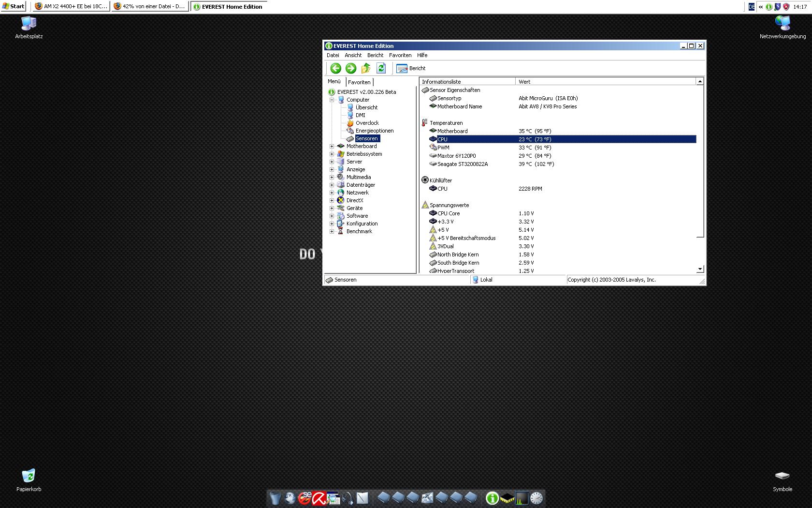Select the Motherboard Name row
Image resolution: width=812 pixels, height=508 pixels.
pyautogui.click(x=562, y=106)
